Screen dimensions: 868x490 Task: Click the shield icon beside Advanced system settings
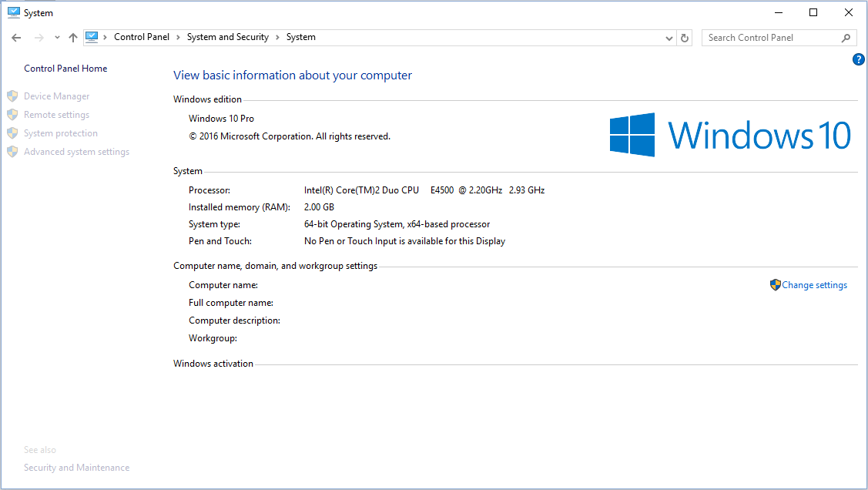[x=12, y=152]
